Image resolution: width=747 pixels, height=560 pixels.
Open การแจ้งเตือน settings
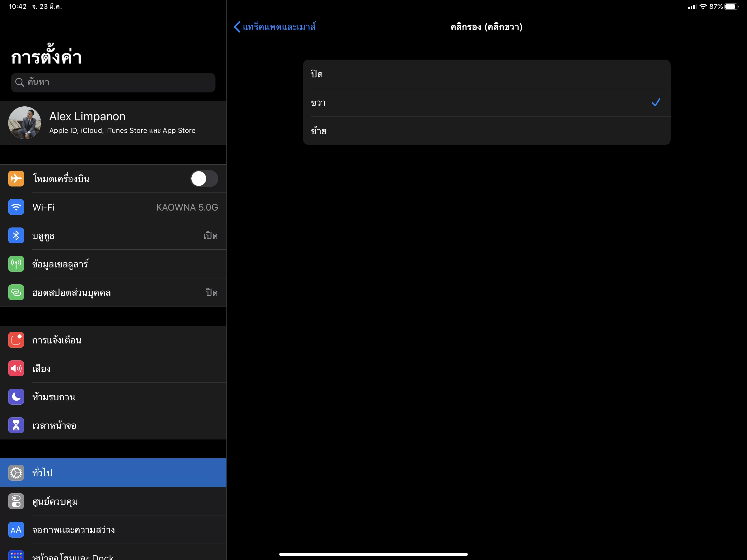(x=113, y=340)
